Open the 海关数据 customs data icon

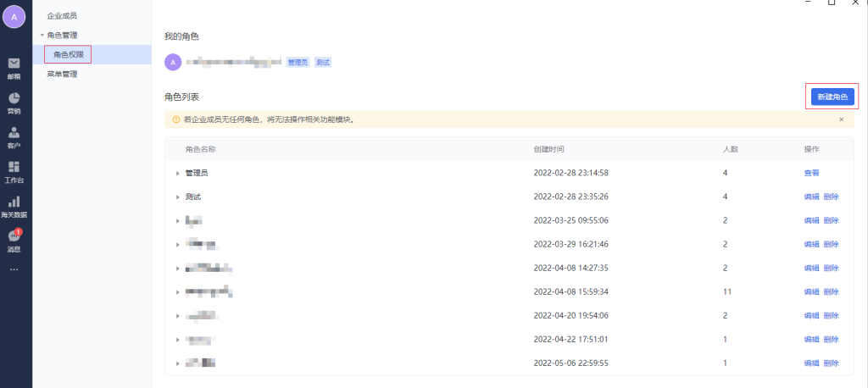click(x=14, y=202)
